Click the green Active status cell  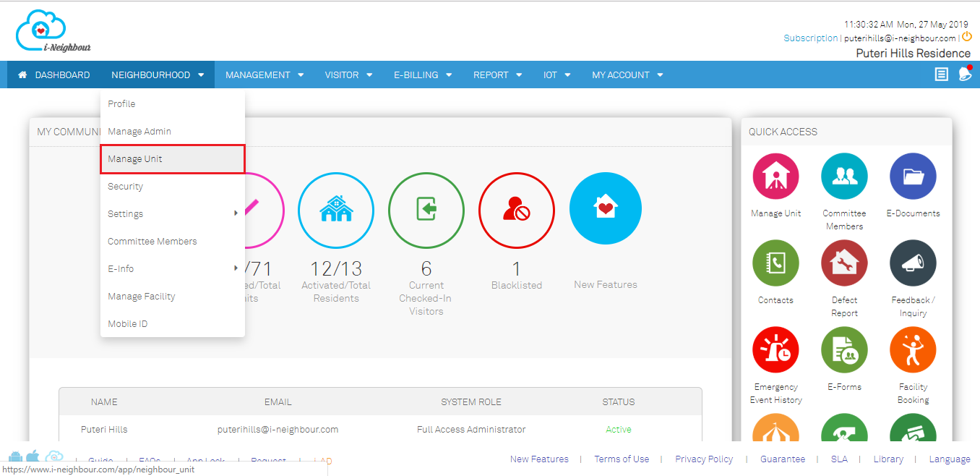[x=619, y=429]
